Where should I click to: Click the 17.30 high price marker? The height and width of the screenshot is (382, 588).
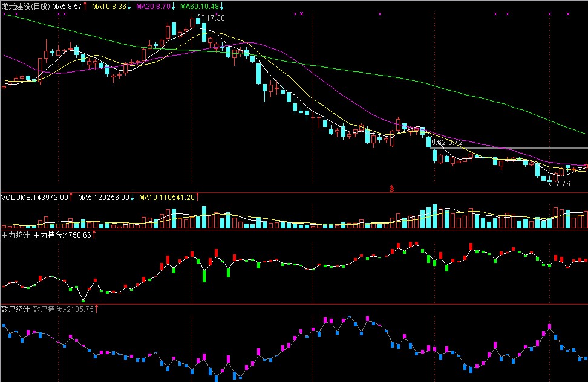(x=215, y=18)
